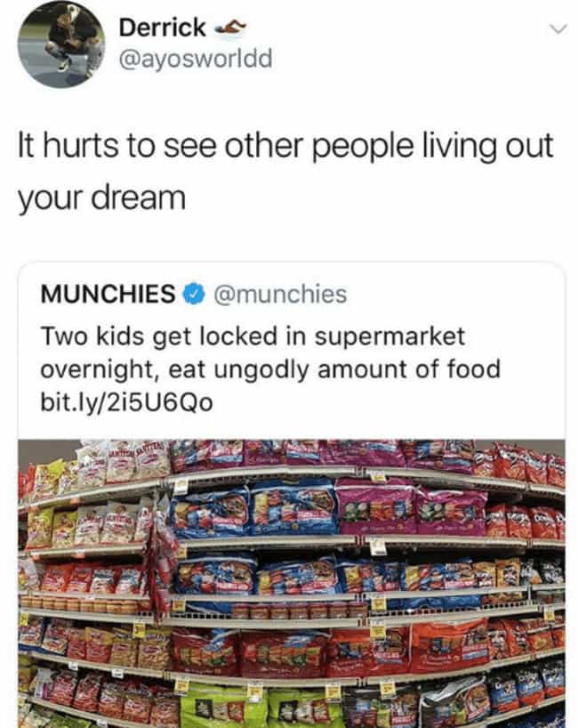Open the @ayosworldd handle
Screen dimensions: 578x728
[x=196, y=59]
